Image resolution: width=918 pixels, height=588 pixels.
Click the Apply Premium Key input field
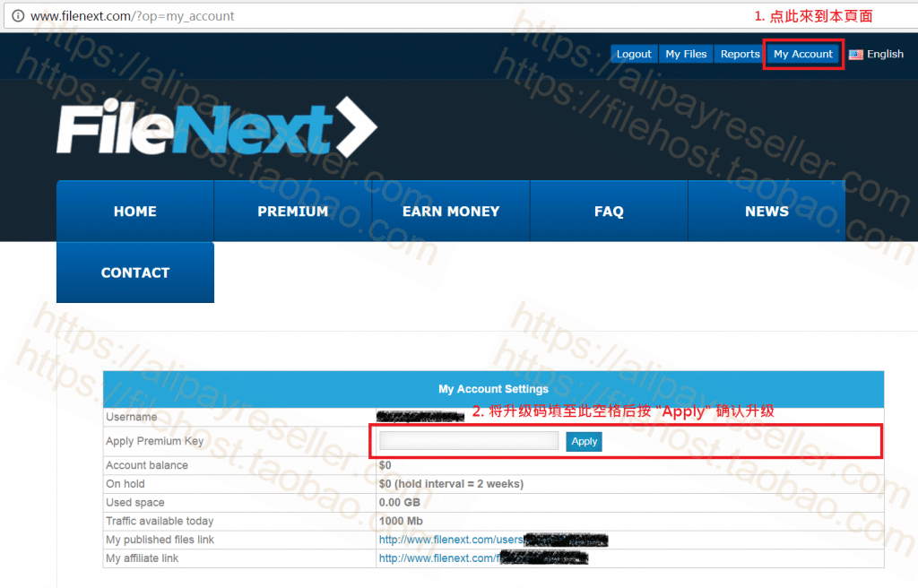pos(468,440)
